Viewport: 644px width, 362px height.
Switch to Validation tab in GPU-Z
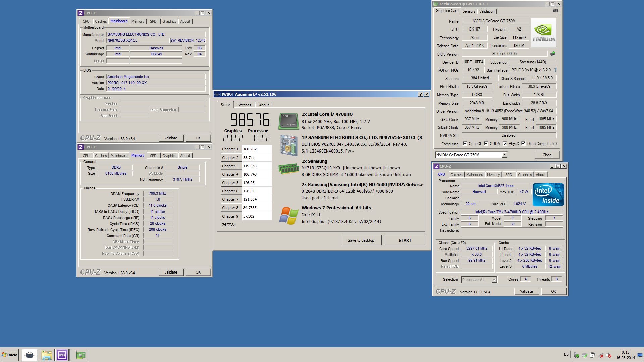[x=487, y=11]
